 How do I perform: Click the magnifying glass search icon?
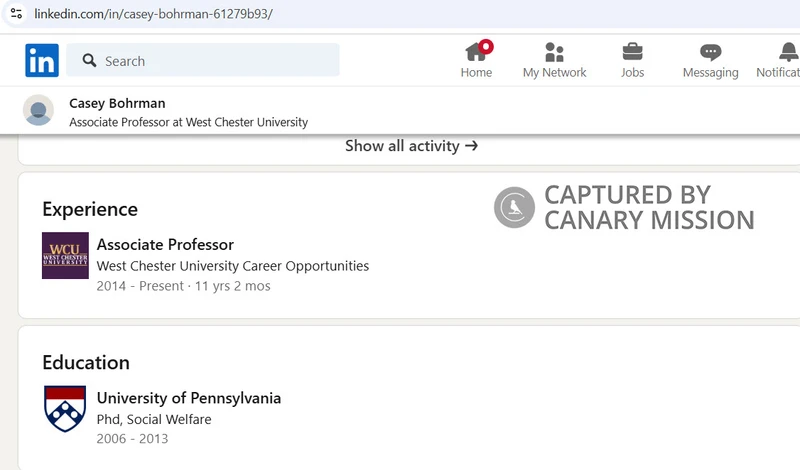[89, 60]
